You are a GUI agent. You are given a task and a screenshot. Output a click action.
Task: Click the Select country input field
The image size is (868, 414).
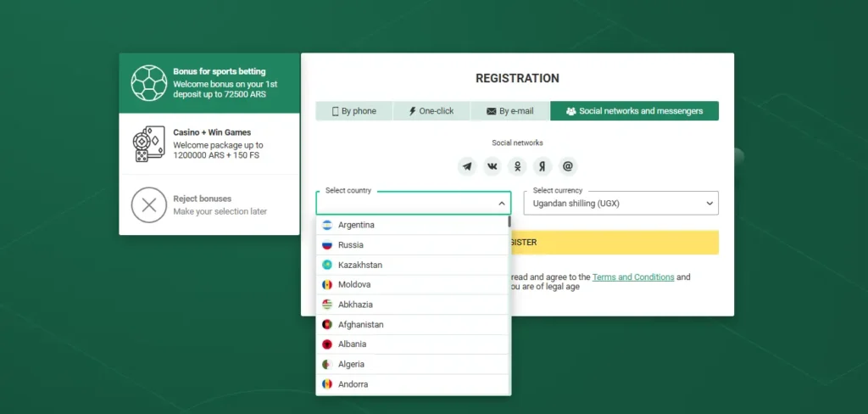pos(413,204)
